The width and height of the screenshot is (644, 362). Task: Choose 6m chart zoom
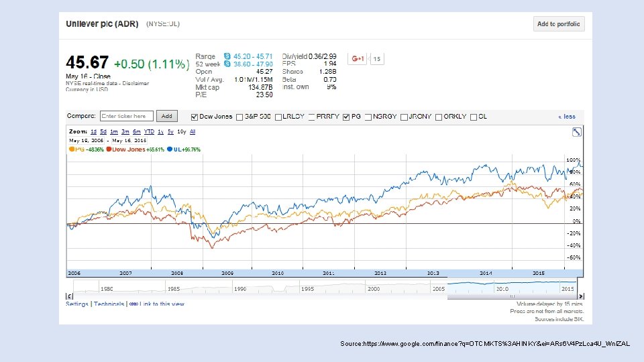137,132
